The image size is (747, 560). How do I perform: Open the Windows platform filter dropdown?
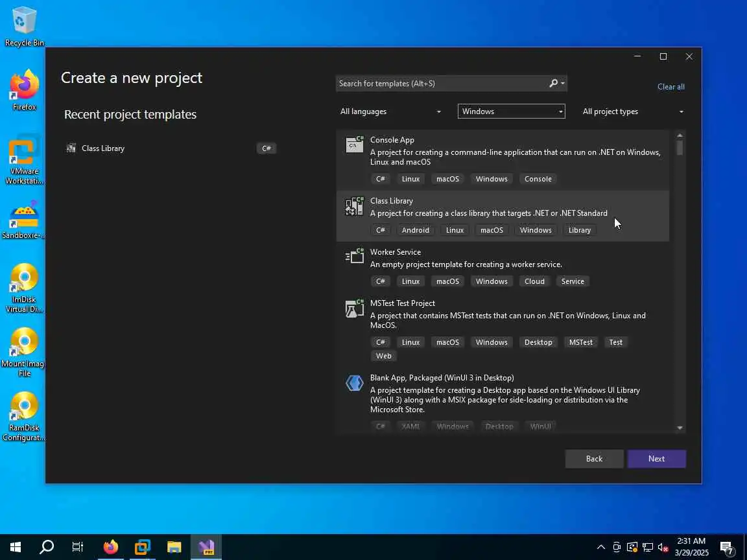pyautogui.click(x=511, y=111)
